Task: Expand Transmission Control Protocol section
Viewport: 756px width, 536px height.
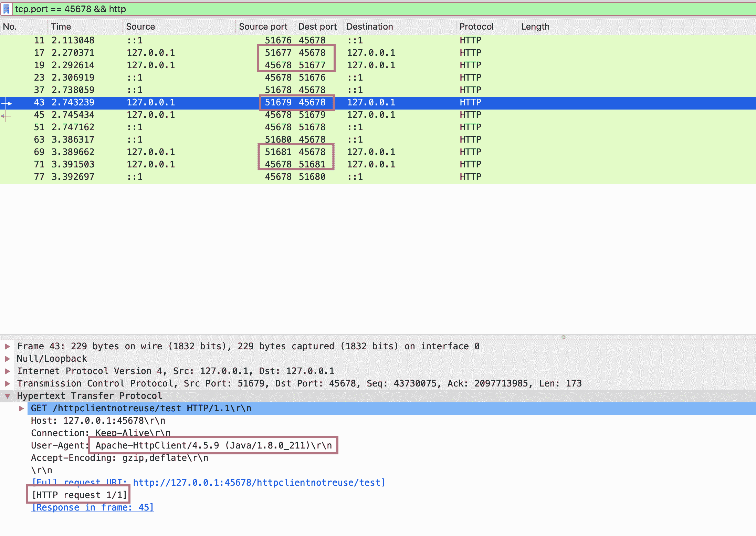Action: 8,383
